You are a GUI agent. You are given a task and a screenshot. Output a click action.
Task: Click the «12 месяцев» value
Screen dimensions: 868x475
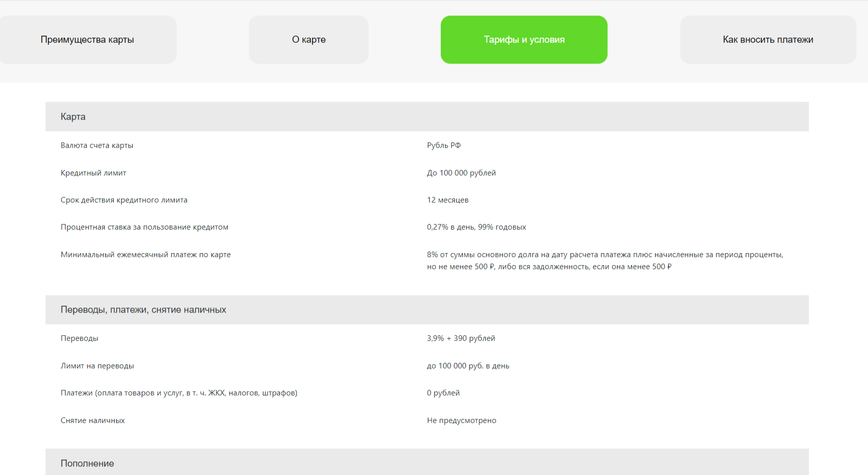(448, 200)
